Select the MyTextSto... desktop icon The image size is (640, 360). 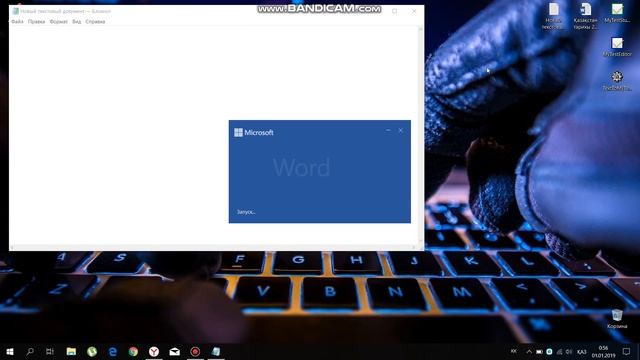click(617, 13)
